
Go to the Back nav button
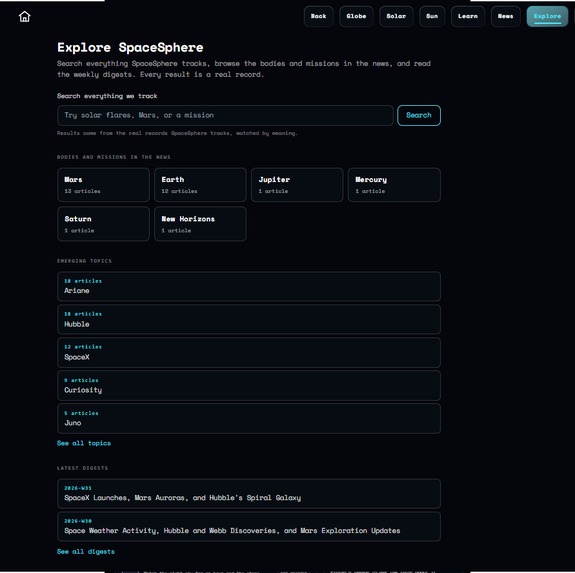(318, 16)
